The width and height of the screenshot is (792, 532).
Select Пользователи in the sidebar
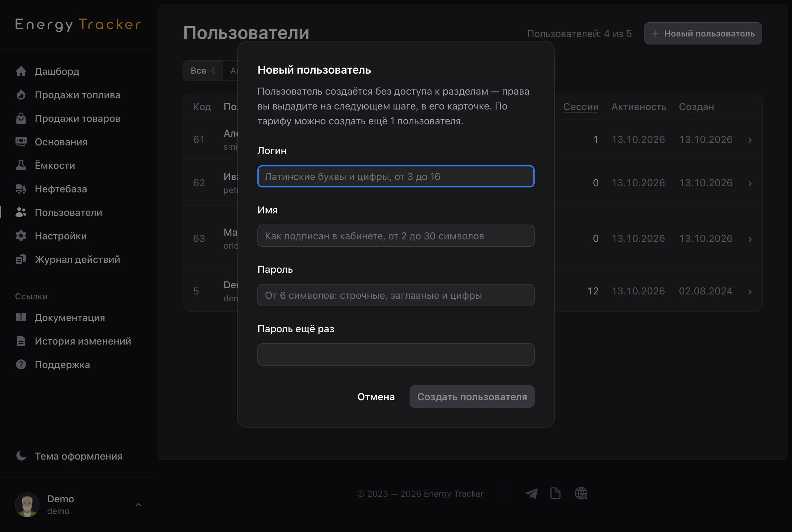coord(68,212)
